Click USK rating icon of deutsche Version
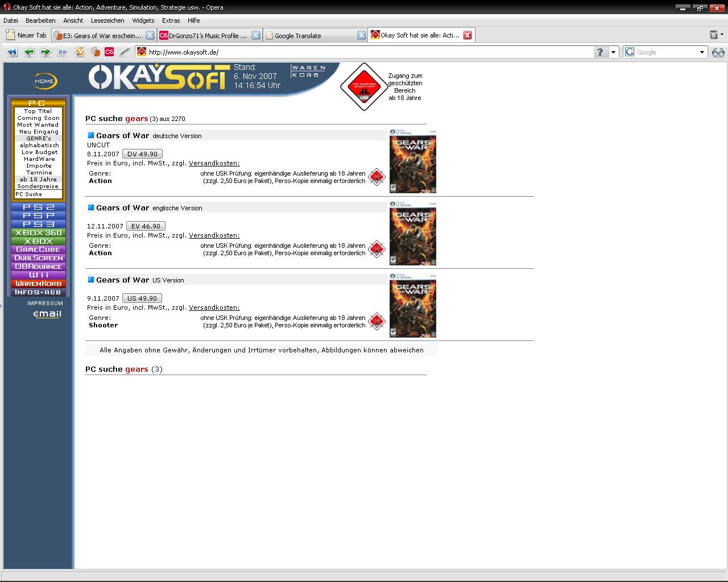The height and width of the screenshot is (582, 728). coord(377,177)
